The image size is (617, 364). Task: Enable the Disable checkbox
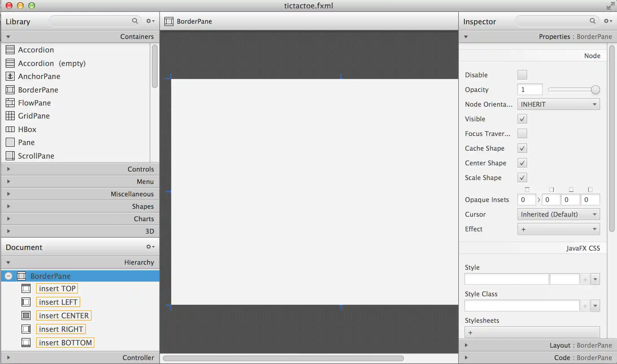point(522,75)
